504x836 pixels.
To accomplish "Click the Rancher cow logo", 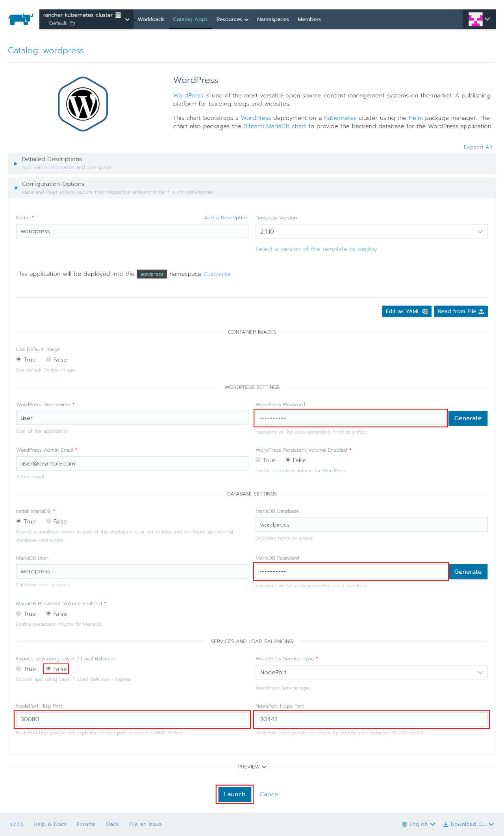I will click(21, 19).
